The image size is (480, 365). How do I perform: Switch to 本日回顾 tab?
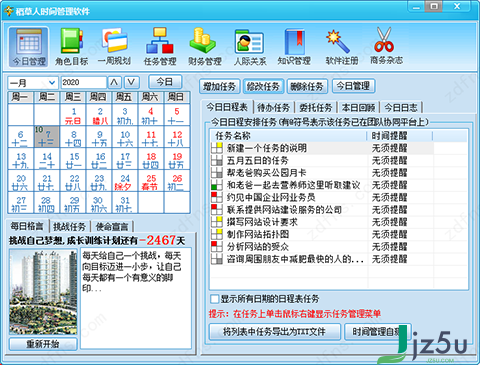pos(358,108)
